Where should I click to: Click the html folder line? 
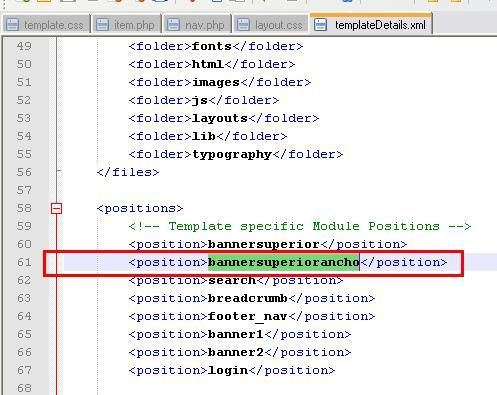click(212, 64)
